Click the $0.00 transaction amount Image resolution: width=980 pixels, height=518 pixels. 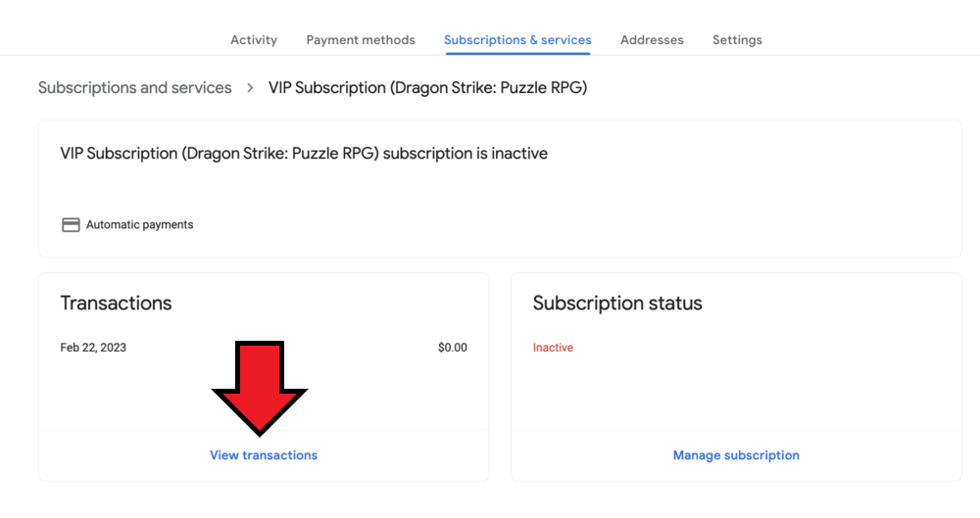[x=452, y=348]
